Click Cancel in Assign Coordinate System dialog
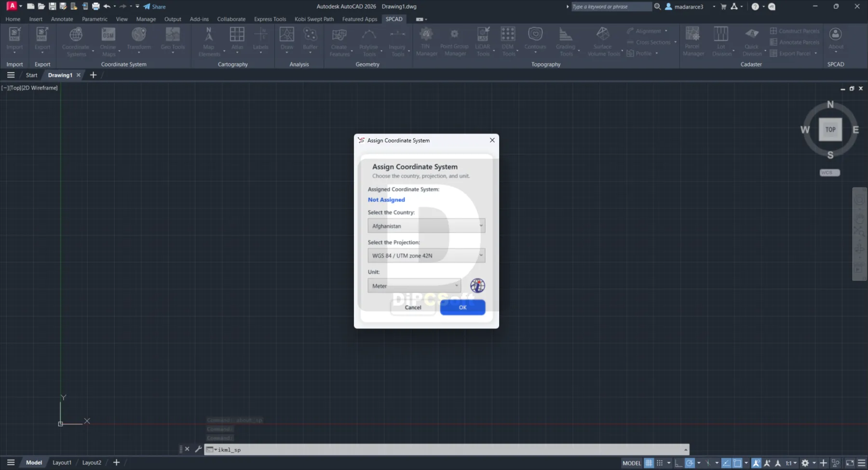868x470 pixels. click(413, 307)
